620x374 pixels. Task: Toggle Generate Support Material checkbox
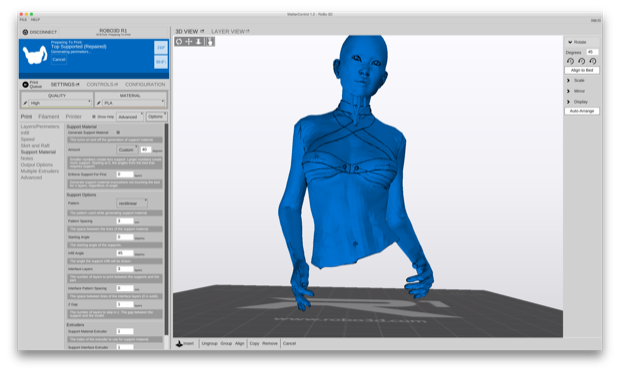118,132
